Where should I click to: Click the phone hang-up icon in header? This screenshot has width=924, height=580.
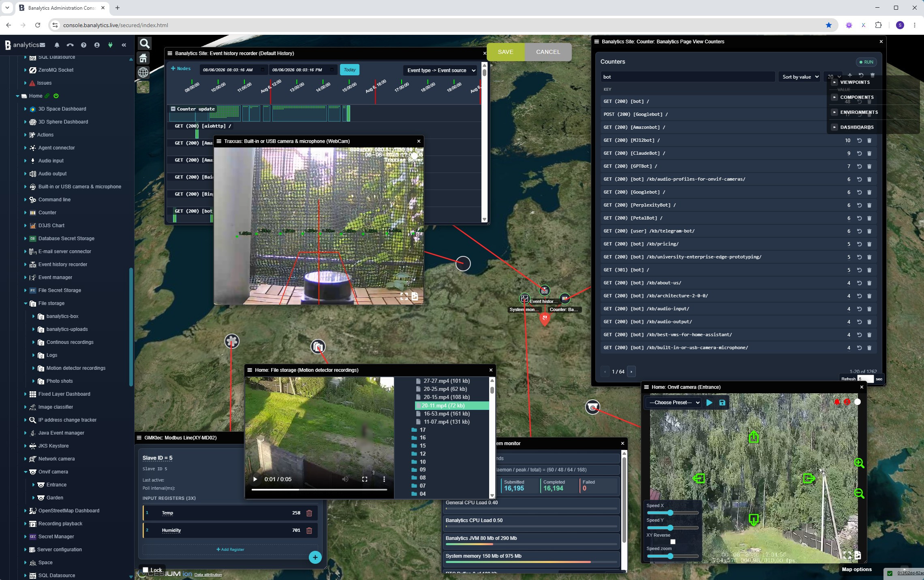[x=70, y=45]
